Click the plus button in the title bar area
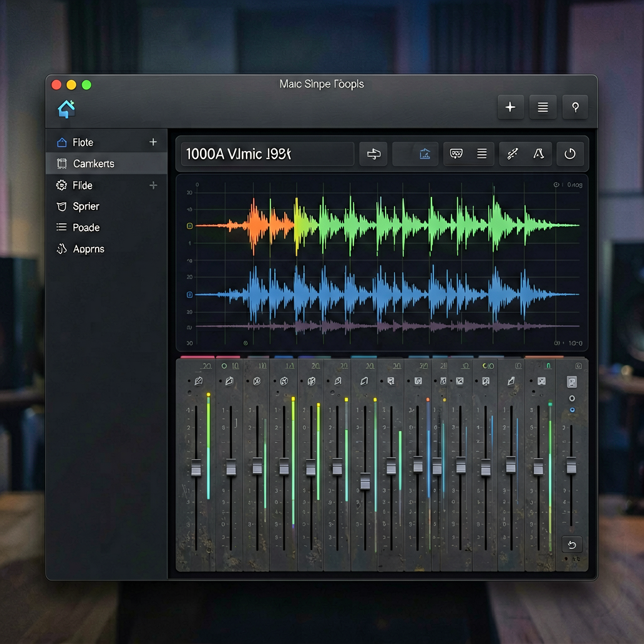This screenshot has width=644, height=644. click(x=510, y=107)
